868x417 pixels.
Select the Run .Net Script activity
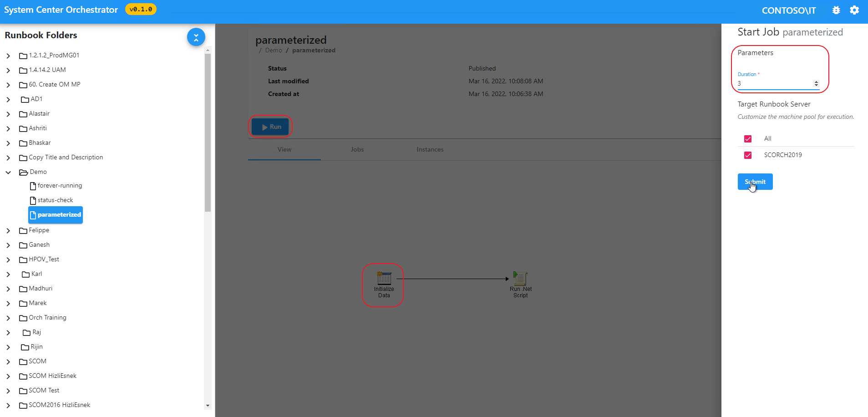click(520, 279)
